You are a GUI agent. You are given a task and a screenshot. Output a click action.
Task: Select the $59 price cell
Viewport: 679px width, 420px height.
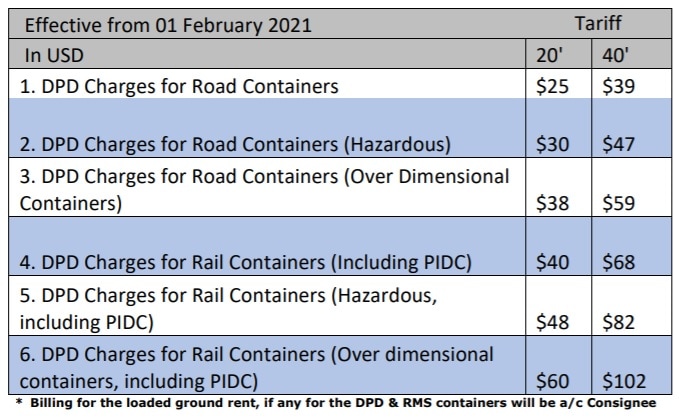tap(621, 204)
